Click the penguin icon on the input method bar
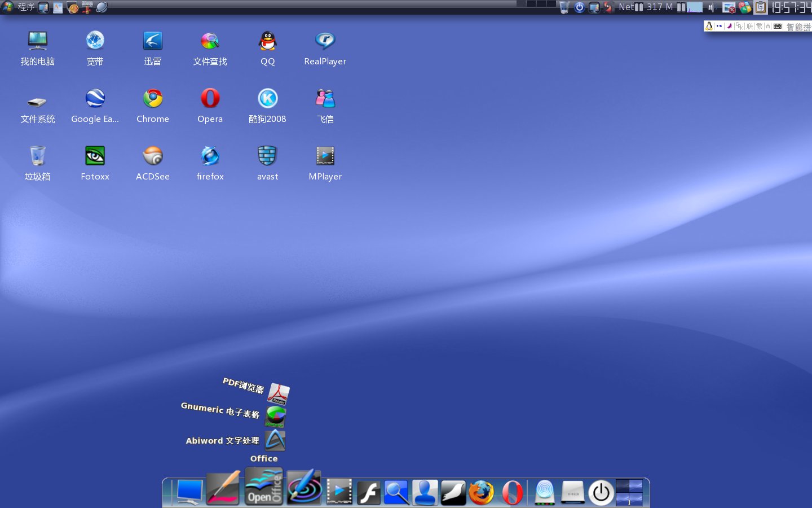This screenshot has width=812, height=508. click(x=709, y=26)
